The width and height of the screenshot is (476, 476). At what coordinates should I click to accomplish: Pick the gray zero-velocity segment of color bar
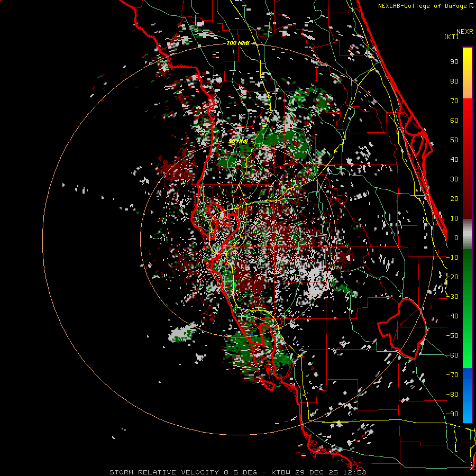467,235
